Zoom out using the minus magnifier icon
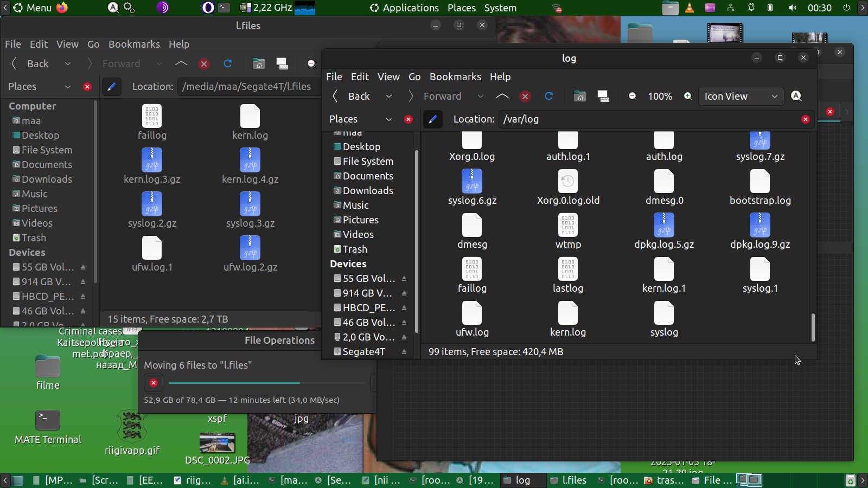The image size is (868, 488). [x=633, y=96]
